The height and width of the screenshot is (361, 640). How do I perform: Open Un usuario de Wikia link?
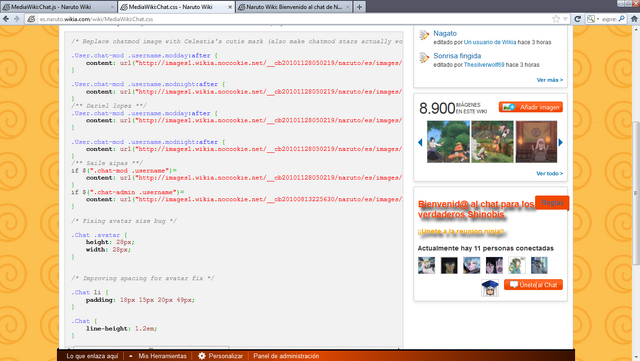coord(490,42)
